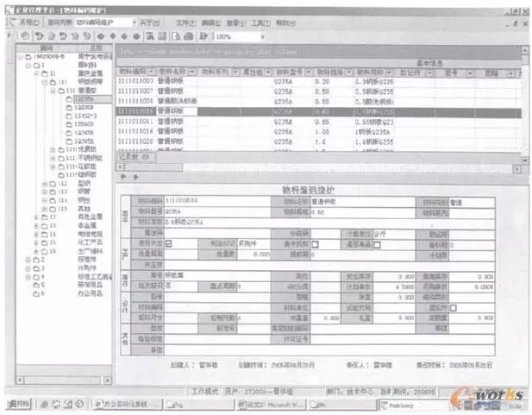532x415 pixels.
Task: Click the 物料编码 field containing 1111010010 in the form
Action: click(217, 201)
